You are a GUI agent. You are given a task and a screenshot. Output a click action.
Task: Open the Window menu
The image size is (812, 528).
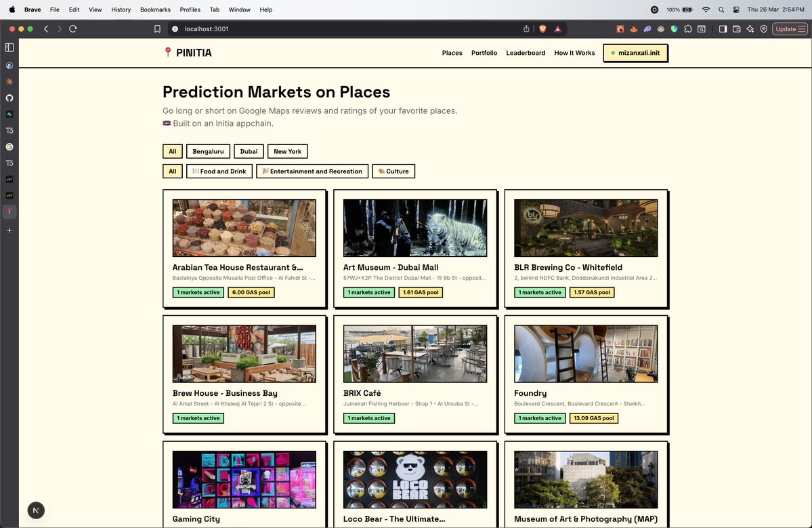(239, 9)
